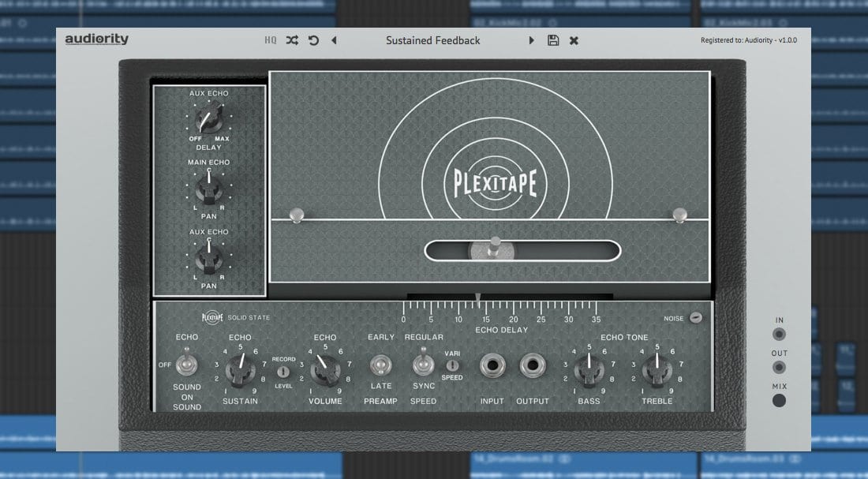This screenshot has width=868, height=479.
Task: Flip the Echo Sound On Sound switch
Action: (186, 363)
